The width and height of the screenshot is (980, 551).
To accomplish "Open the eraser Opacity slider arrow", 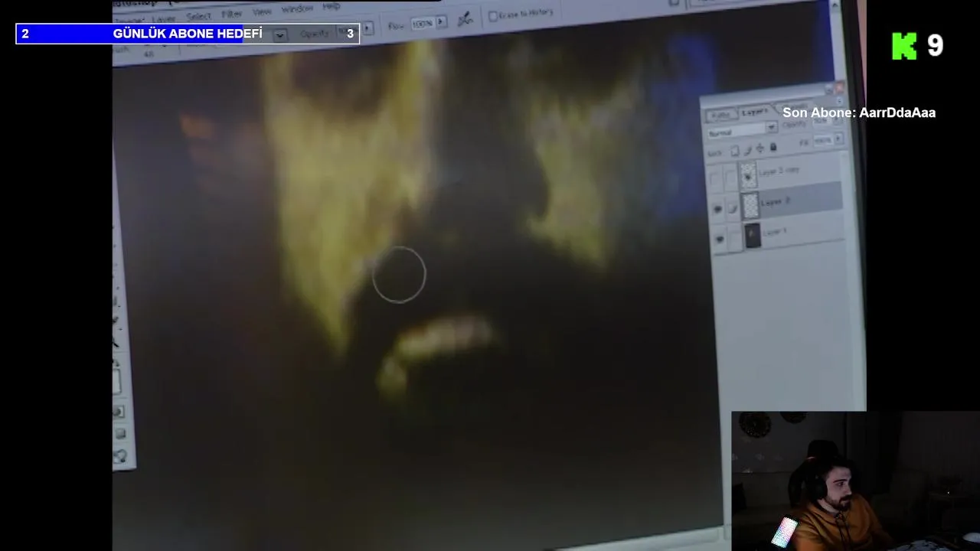I will (368, 28).
